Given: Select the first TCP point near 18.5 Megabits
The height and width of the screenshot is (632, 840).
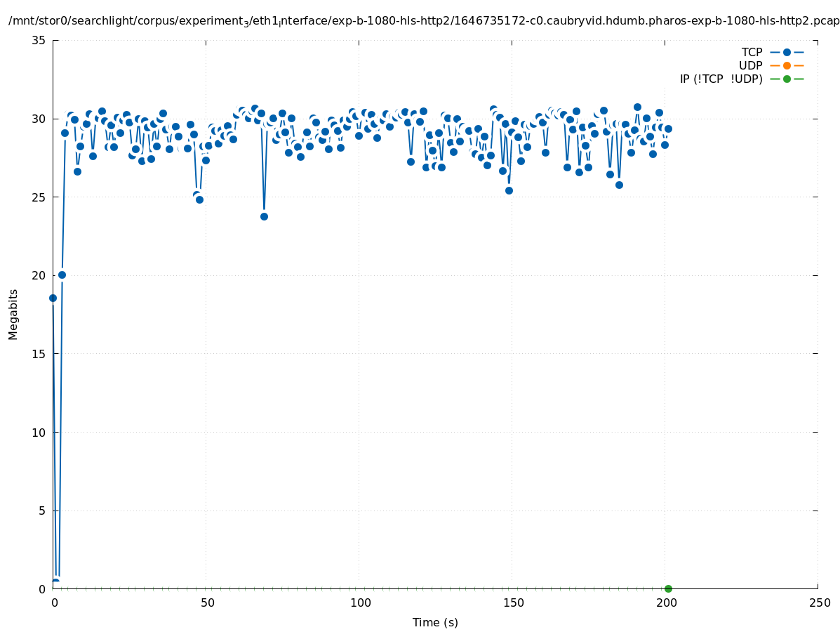Looking at the screenshot, I should click(53, 298).
